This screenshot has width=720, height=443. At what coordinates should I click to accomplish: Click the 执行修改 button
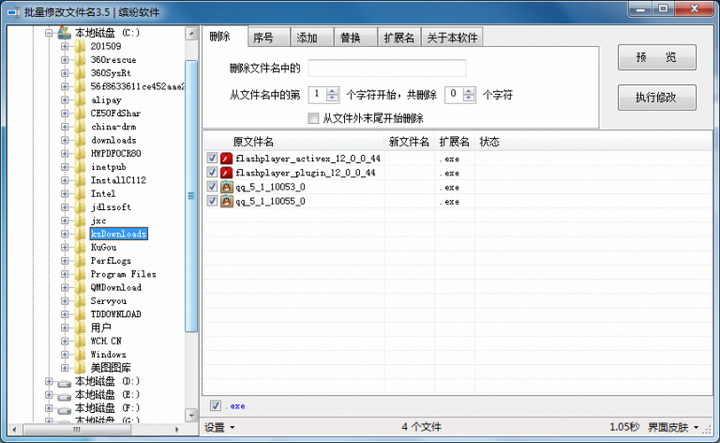point(657,97)
